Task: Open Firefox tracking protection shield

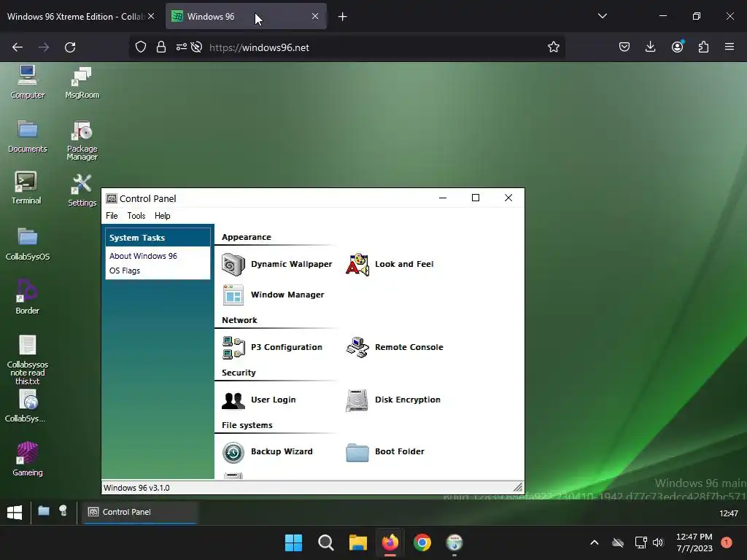Action: tap(141, 47)
